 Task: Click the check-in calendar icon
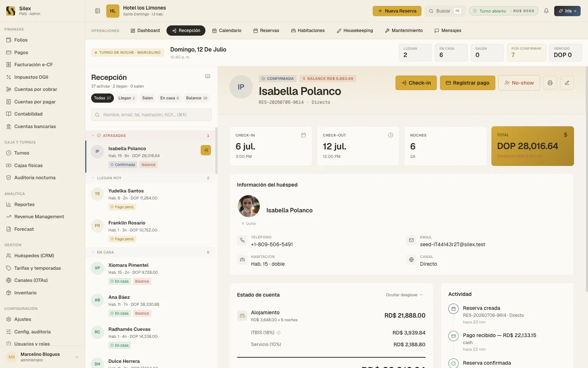pyautogui.click(x=304, y=135)
